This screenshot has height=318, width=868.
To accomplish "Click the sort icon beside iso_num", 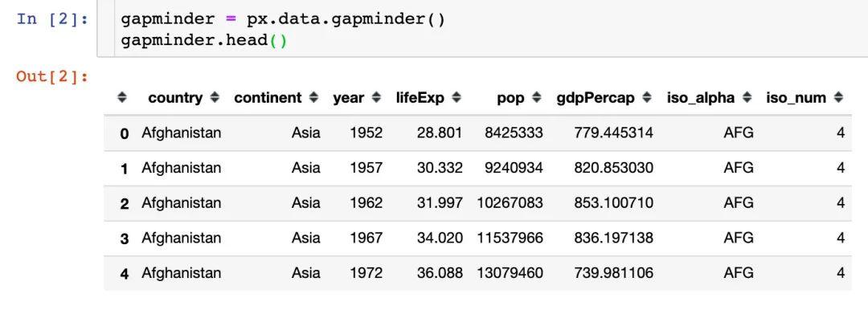I will (x=838, y=98).
